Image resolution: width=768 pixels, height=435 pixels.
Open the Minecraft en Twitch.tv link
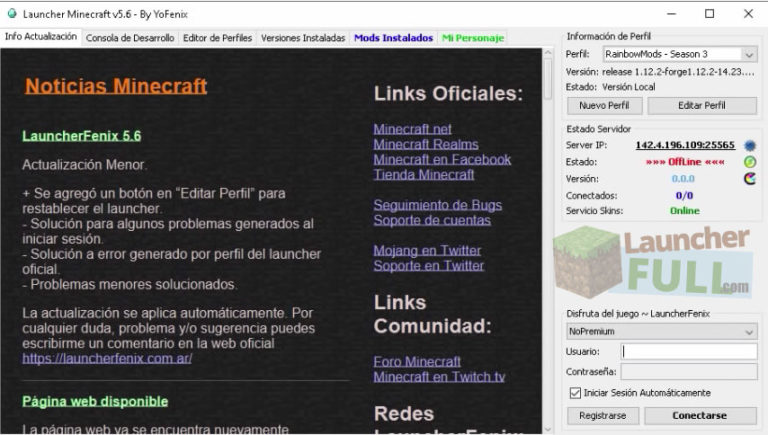pyautogui.click(x=439, y=377)
